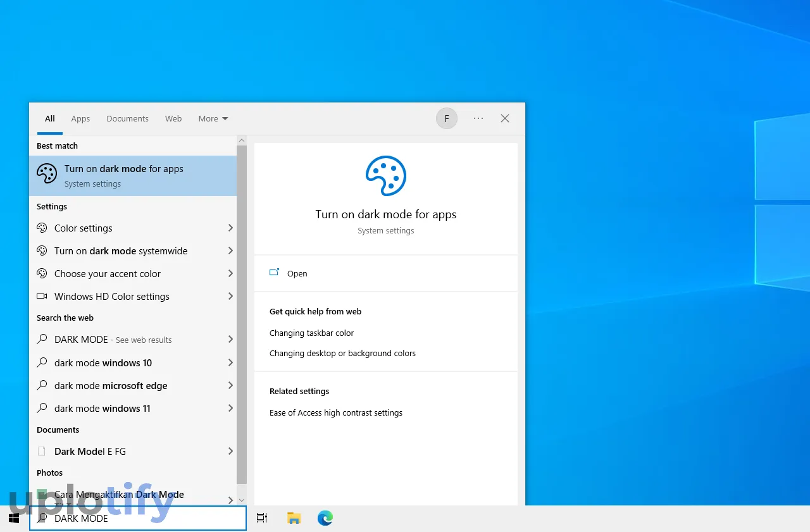Open Task View from the taskbar

pyautogui.click(x=262, y=518)
